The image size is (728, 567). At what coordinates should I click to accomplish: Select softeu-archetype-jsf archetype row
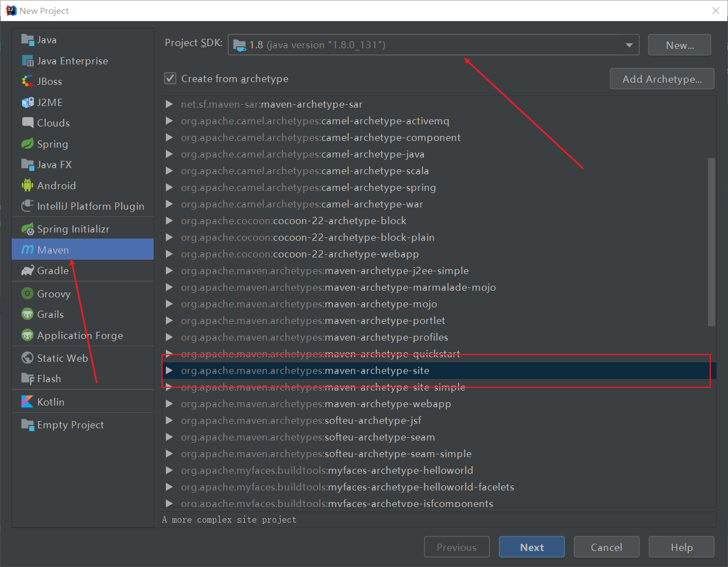tap(439, 420)
